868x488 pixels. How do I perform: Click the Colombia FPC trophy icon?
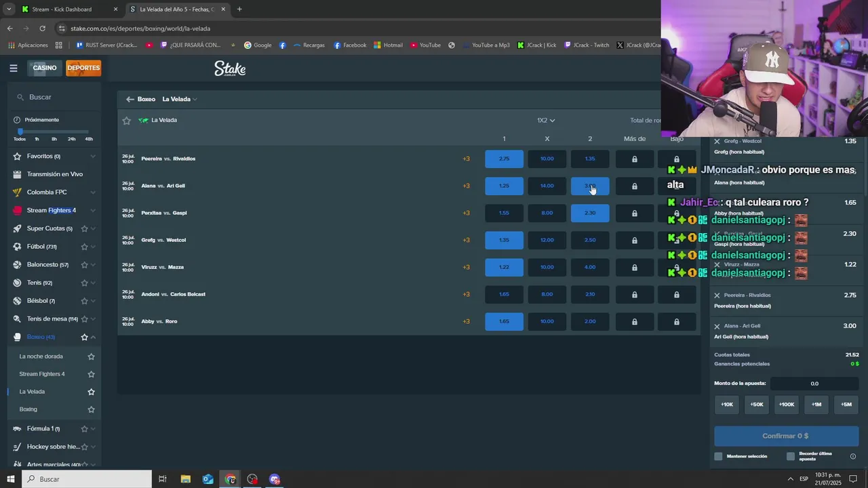tap(18, 192)
